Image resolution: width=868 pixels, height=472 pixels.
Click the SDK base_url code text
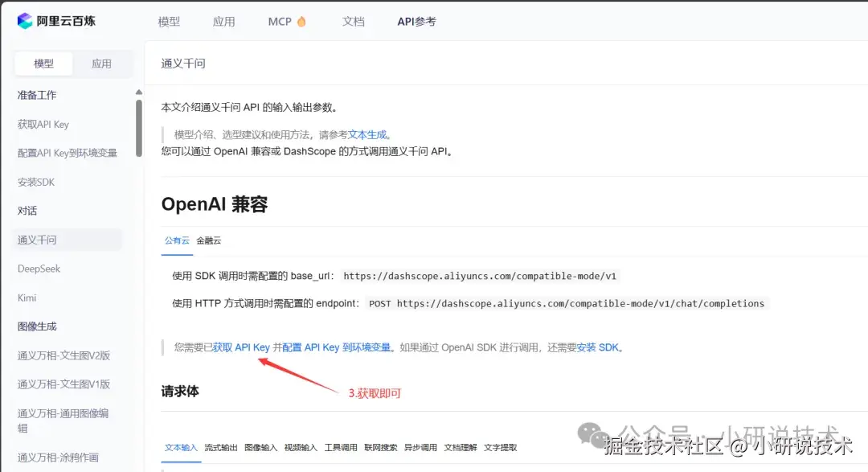pos(479,276)
